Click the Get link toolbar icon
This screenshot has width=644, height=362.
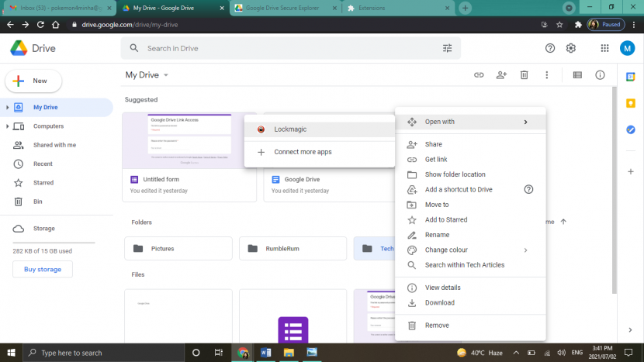pos(479,74)
